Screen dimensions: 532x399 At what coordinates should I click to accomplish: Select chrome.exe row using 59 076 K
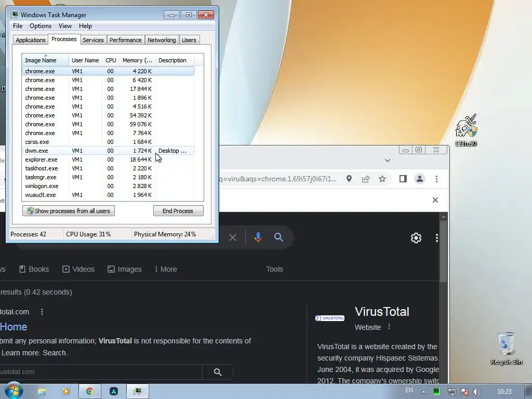point(108,124)
